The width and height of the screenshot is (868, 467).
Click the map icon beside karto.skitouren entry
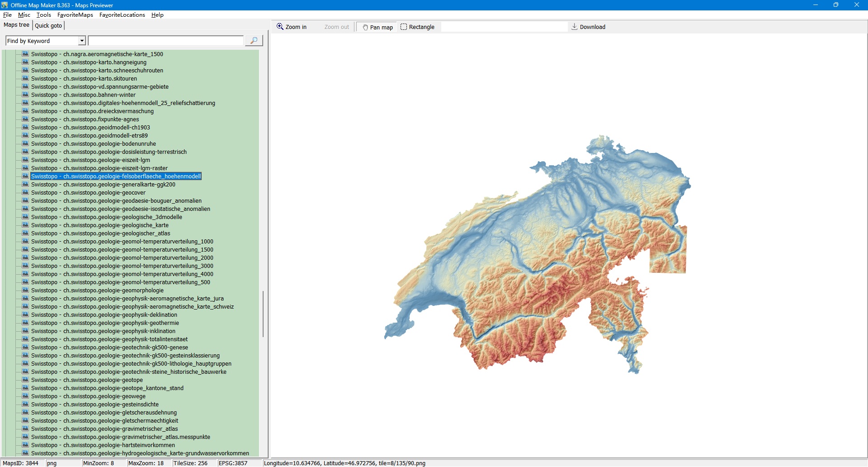click(25, 78)
